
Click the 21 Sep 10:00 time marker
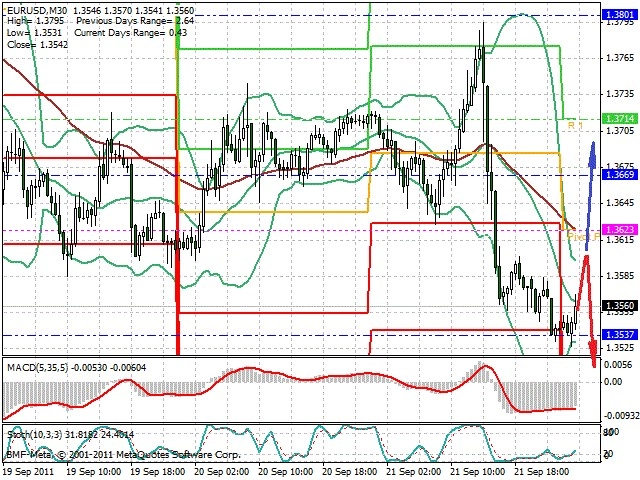(478, 471)
